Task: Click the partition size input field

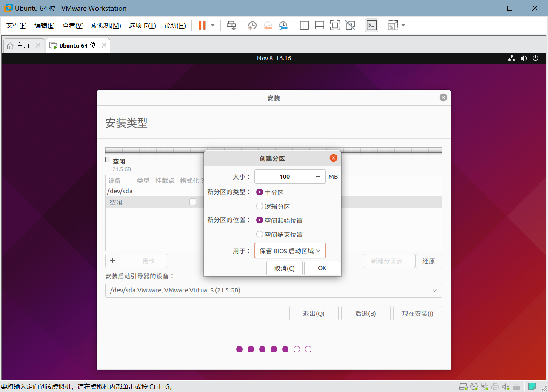Action: tap(275, 177)
